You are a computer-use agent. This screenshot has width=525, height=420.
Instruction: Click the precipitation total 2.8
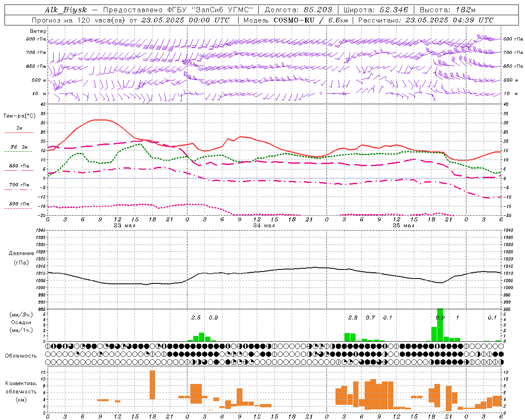(x=353, y=317)
